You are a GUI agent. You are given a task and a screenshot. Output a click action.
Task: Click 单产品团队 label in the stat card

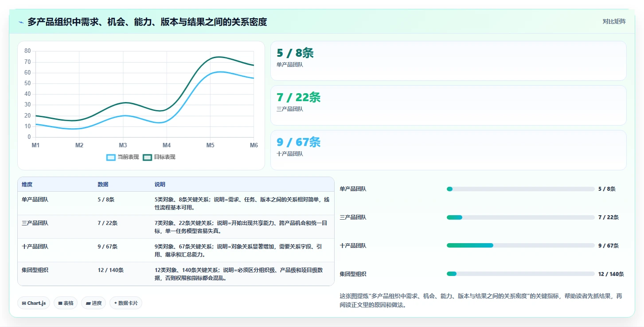point(290,65)
